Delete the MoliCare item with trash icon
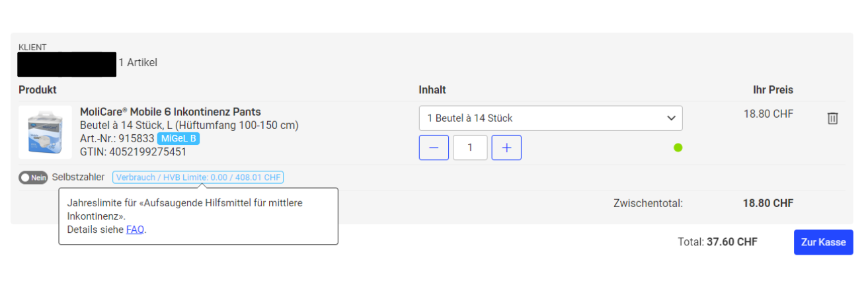 coord(832,118)
